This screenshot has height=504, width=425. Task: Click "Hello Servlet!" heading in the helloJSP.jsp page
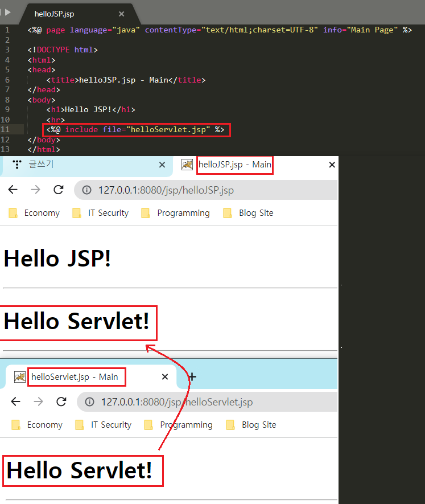[x=76, y=321]
